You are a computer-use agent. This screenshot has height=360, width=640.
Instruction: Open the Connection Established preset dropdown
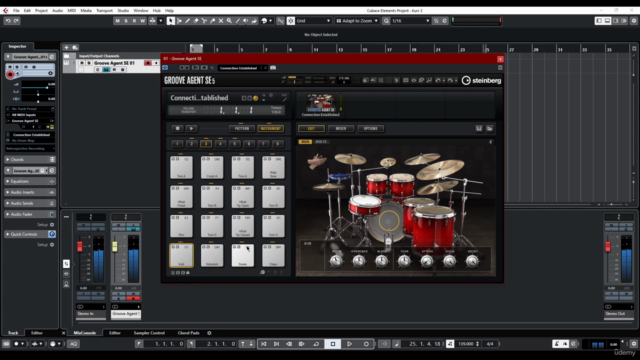click(x=242, y=68)
